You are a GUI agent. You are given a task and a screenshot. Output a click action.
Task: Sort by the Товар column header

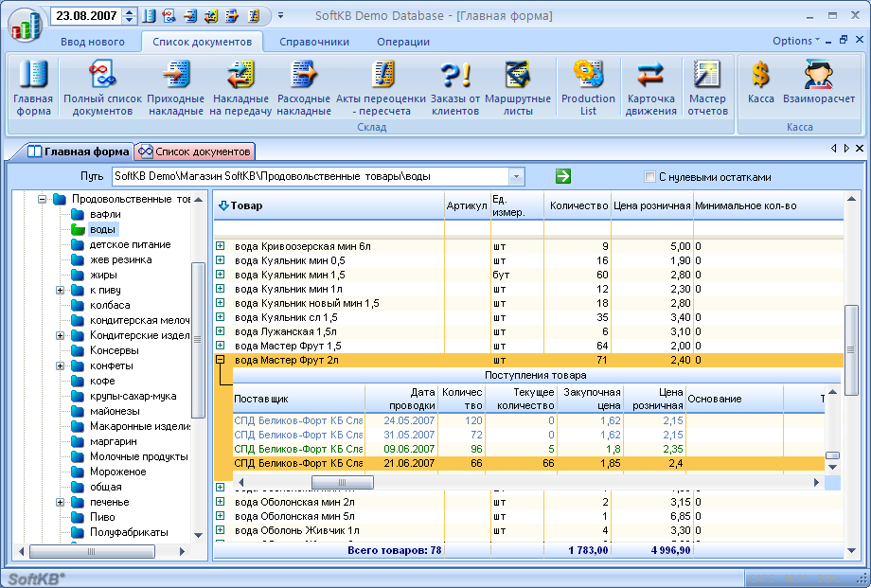(329, 205)
